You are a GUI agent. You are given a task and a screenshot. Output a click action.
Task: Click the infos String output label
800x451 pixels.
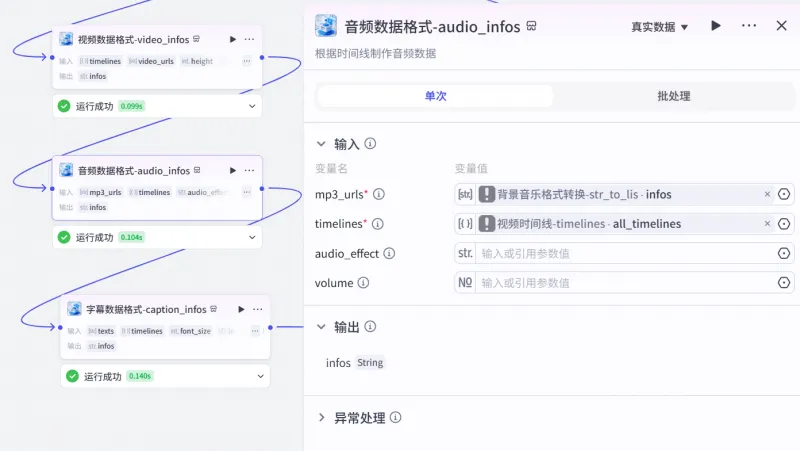click(355, 363)
